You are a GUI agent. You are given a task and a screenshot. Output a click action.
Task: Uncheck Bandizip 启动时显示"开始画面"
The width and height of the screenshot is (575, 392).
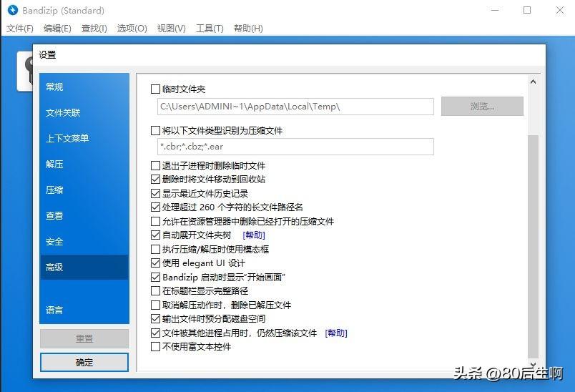[155, 278]
